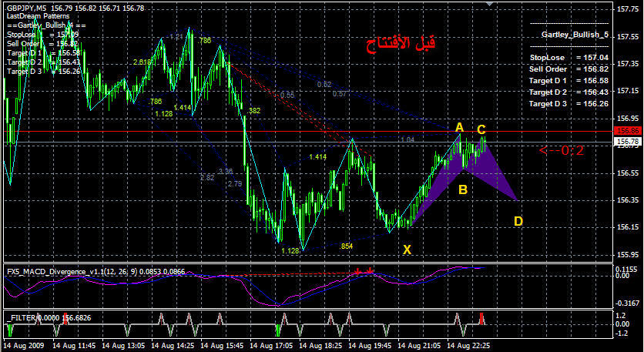Image resolution: width=644 pixels, height=352 pixels.
Task: Click the red Arabic text annotation
Action: tap(406, 44)
